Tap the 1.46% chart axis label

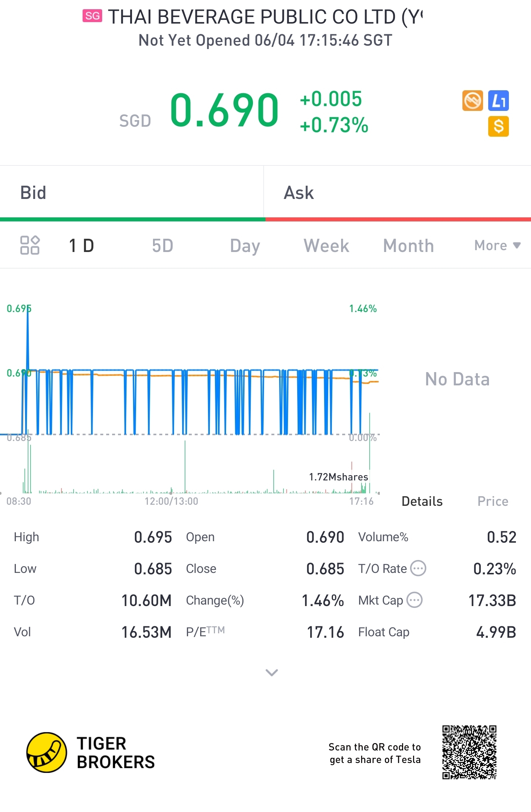pyautogui.click(x=363, y=309)
